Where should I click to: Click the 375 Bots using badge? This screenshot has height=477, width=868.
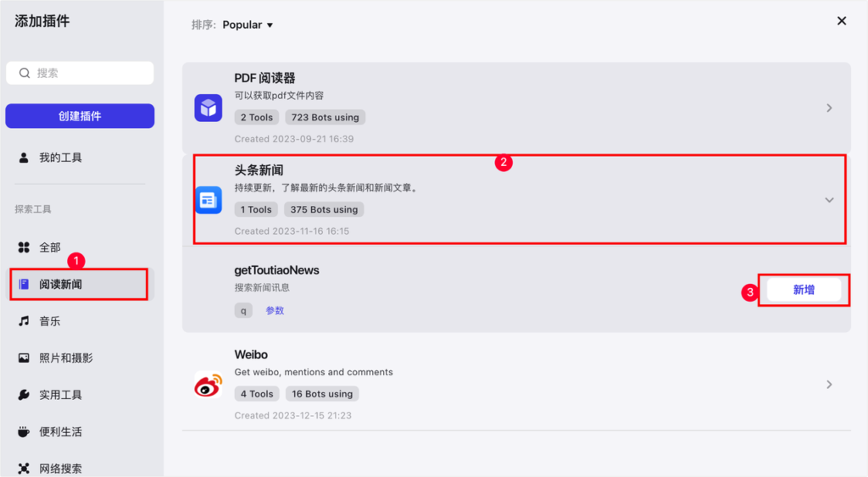pos(324,210)
